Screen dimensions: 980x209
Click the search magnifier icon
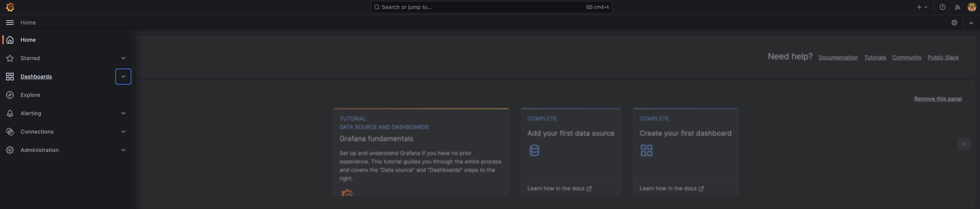point(377,7)
